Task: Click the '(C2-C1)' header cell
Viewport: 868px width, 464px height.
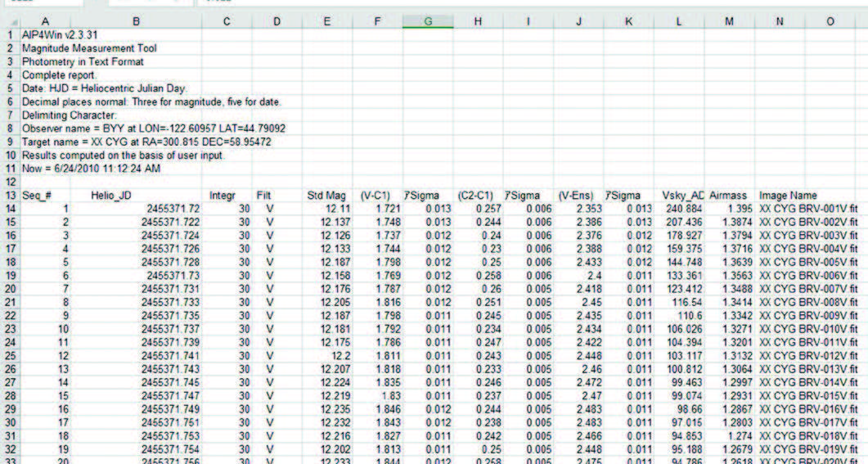Action: (x=478, y=196)
